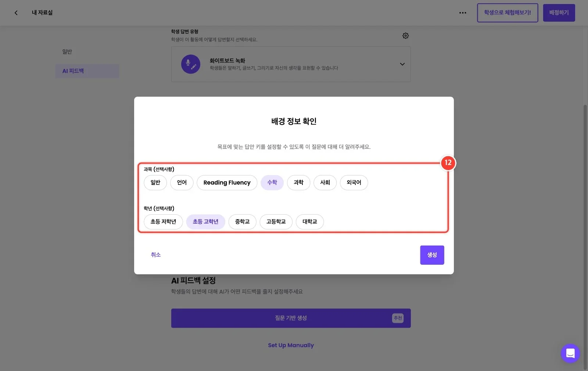Select the 일반 subject chip
This screenshot has width=588, height=371.
pos(155,182)
